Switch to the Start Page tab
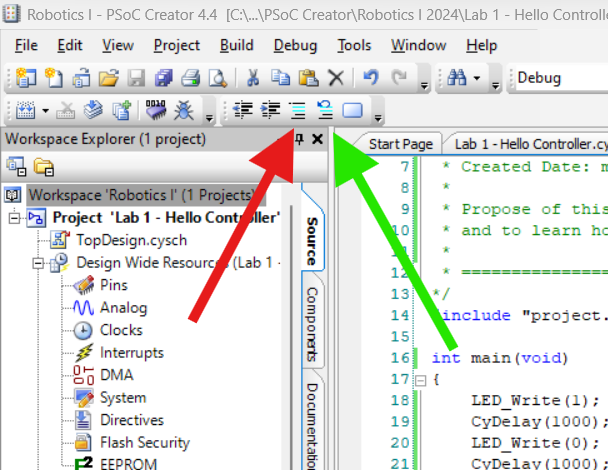 tap(401, 144)
